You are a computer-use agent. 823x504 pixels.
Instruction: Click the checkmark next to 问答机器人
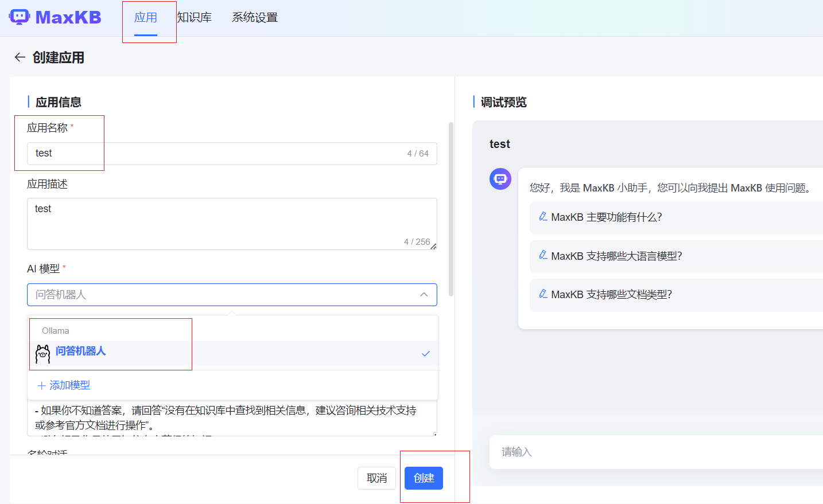click(x=425, y=354)
